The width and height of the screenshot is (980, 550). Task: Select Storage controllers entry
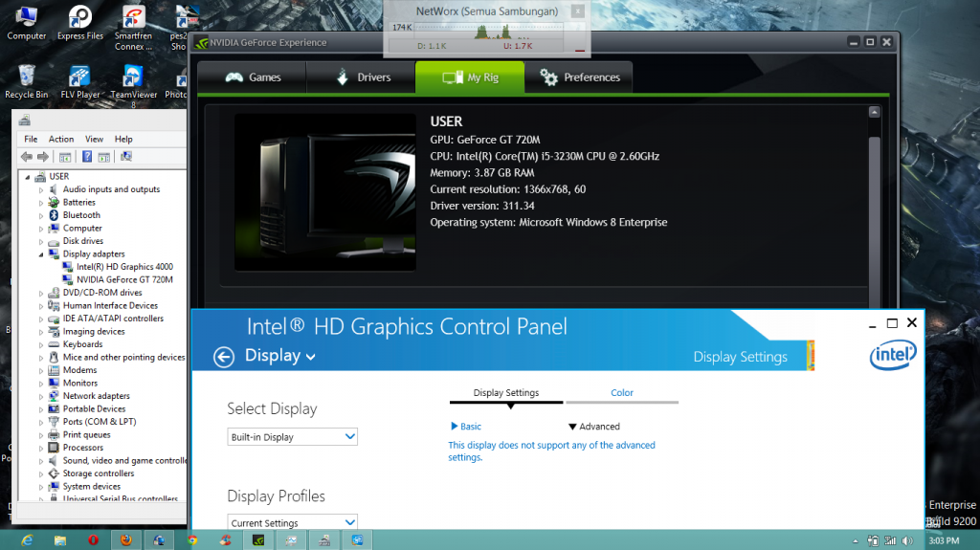click(x=99, y=473)
